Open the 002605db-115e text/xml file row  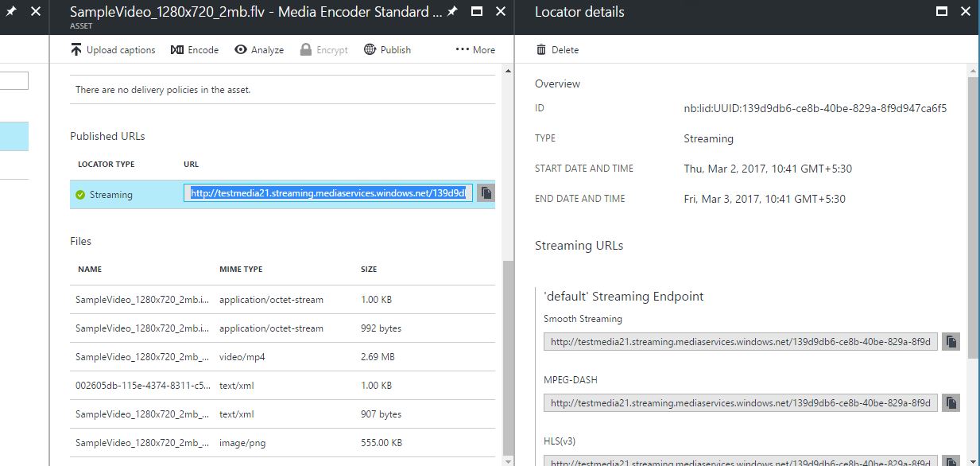tap(282, 386)
